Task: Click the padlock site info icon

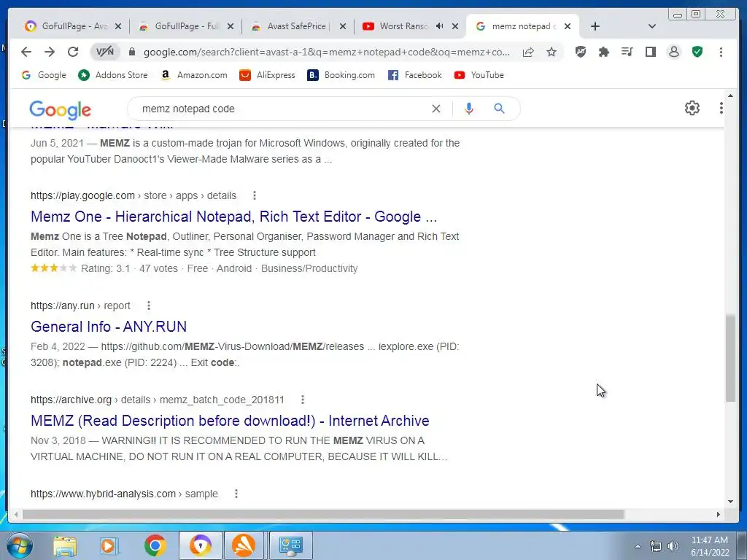Action: coord(132,52)
